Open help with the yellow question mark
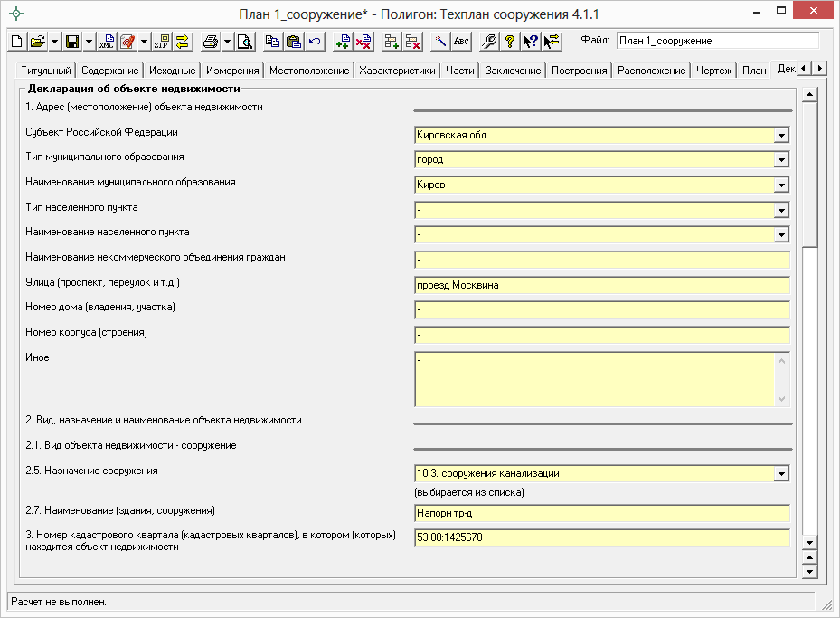The image size is (840, 618). [x=510, y=42]
